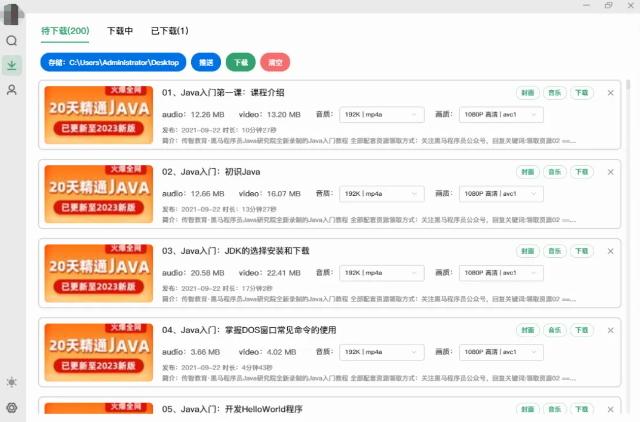Change storage path C:\Users\Administrator\Desktop button
Image resolution: width=640 pixels, height=422 pixels.
point(113,62)
